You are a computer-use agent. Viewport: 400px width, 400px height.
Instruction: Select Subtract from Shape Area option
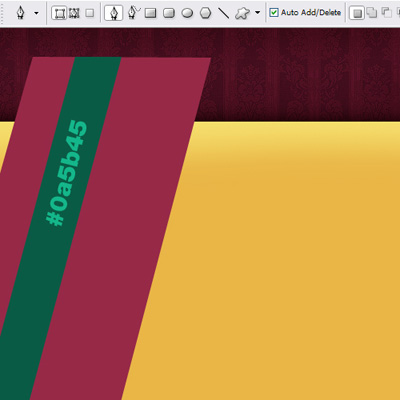pyautogui.click(x=387, y=13)
